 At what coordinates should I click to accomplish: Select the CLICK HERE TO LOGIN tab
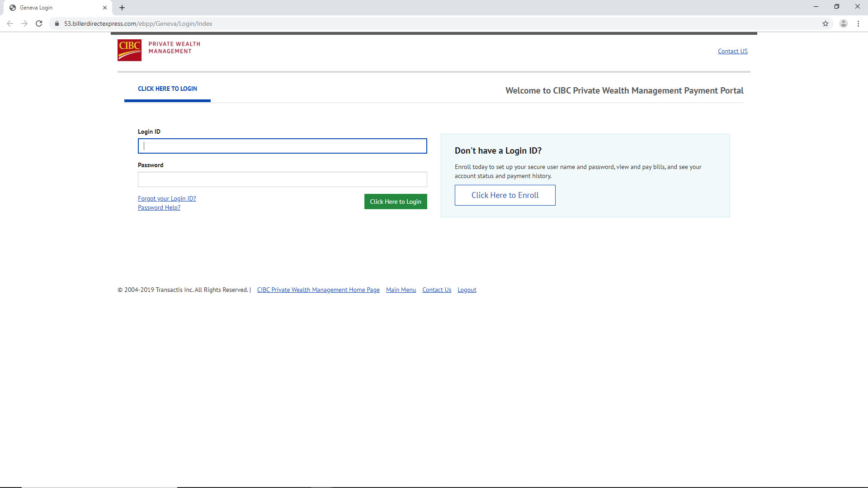tap(168, 88)
